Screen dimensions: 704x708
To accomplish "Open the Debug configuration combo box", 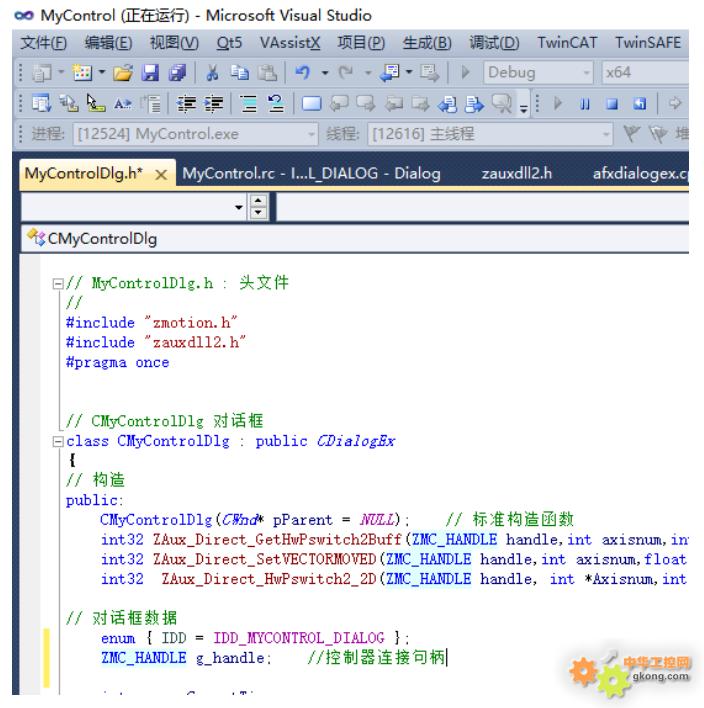I will 538,72.
